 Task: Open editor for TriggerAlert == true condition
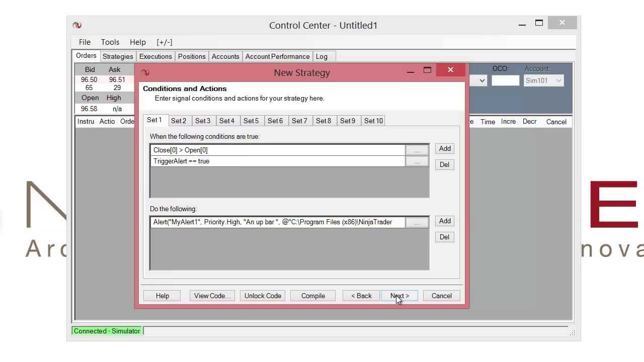(x=417, y=161)
